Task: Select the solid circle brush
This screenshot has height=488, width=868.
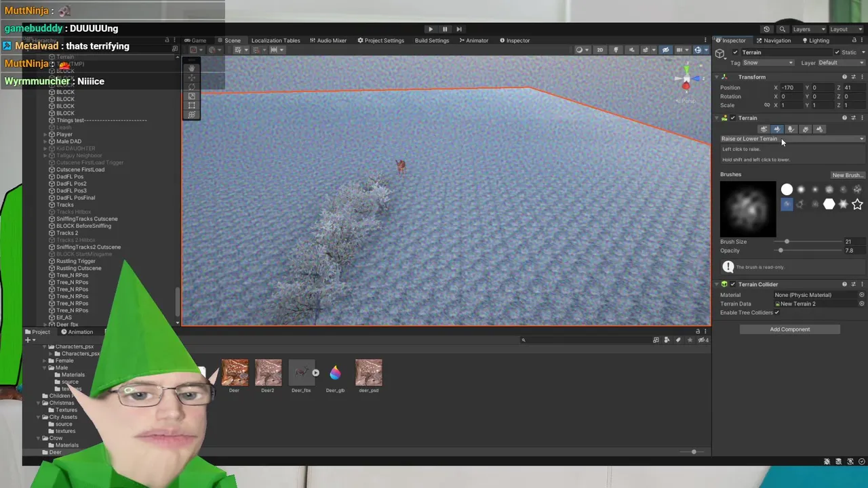Action: (787, 190)
